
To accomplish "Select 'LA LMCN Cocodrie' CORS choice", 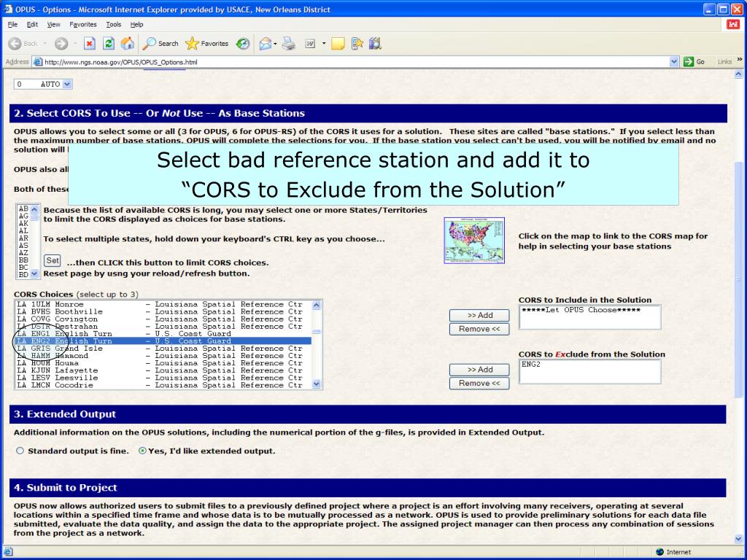I will [163, 385].
